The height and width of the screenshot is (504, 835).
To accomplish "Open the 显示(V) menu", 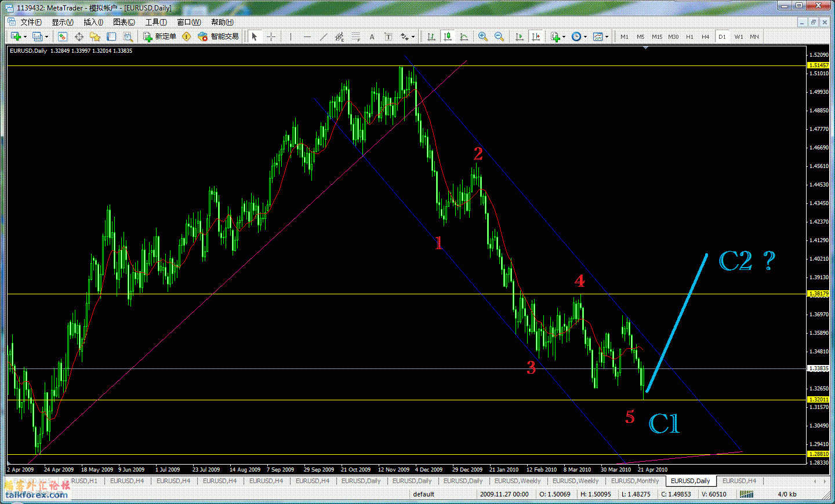I will 63,22.
